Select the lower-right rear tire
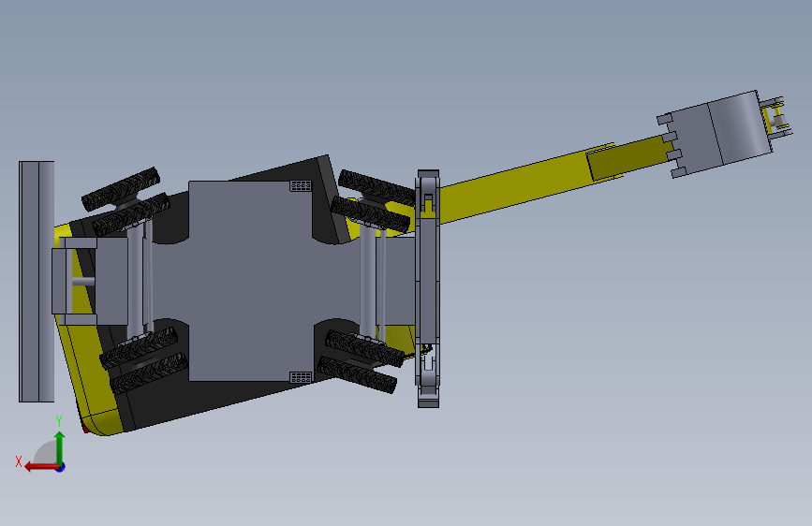Image resolution: width=812 pixels, height=526 pixels. (x=356, y=373)
